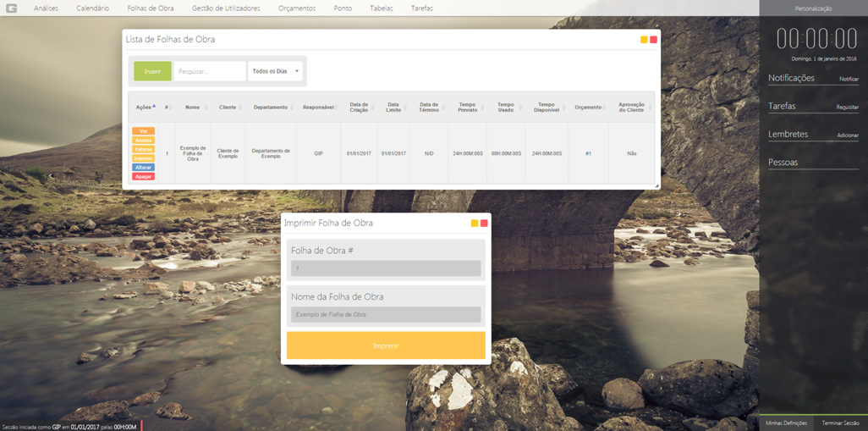Open the Folhas de Obra menu
868x431 pixels.
(x=151, y=8)
